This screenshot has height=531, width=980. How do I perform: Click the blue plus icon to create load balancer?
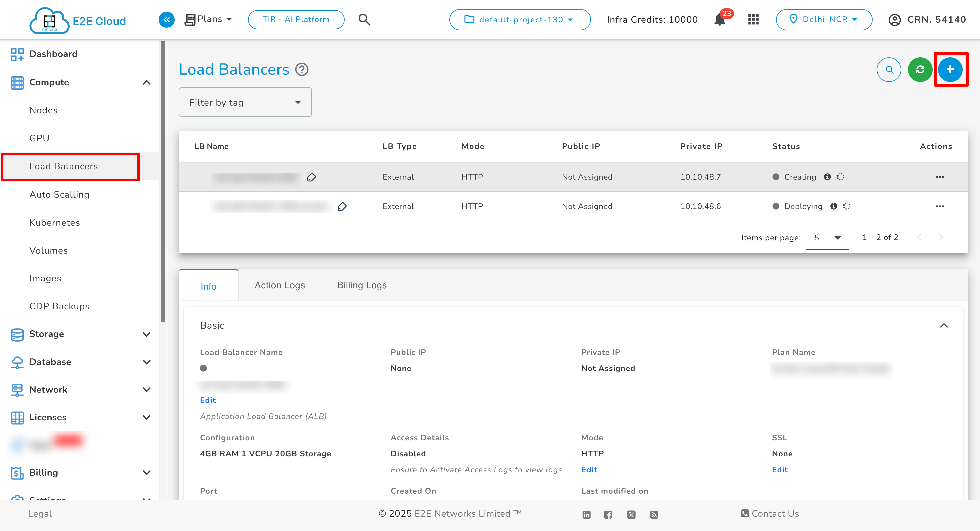pos(950,70)
